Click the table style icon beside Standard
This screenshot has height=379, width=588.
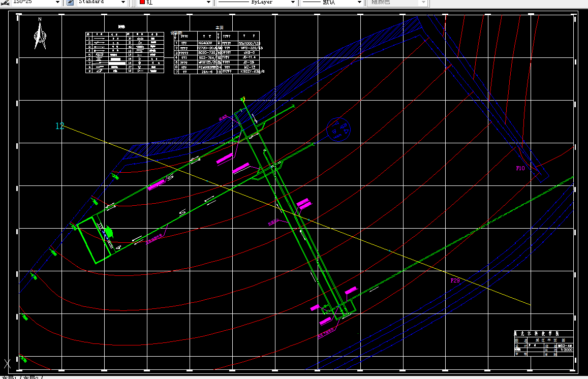pos(70,2)
